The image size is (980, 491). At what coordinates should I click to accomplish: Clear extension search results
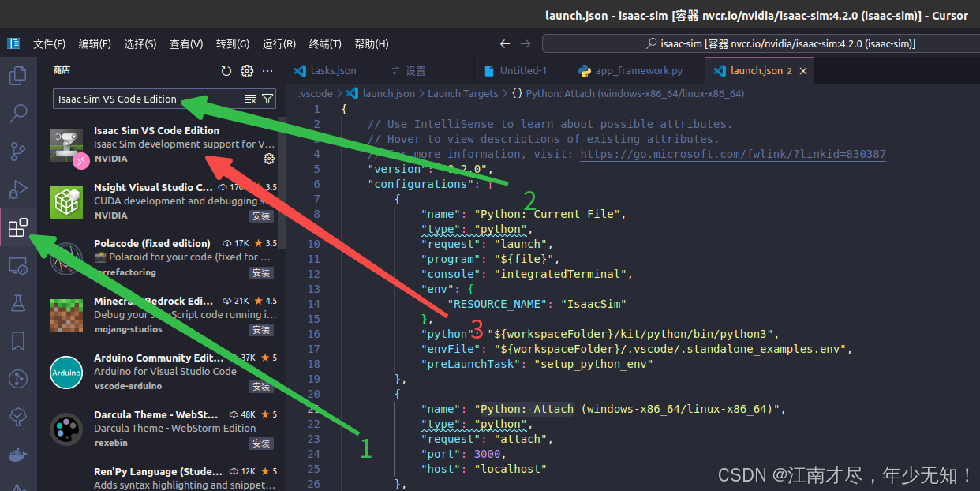[250, 99]
